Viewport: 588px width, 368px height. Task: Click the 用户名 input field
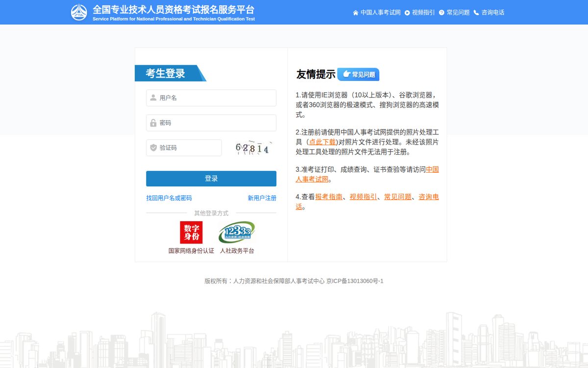coord(211,98)
